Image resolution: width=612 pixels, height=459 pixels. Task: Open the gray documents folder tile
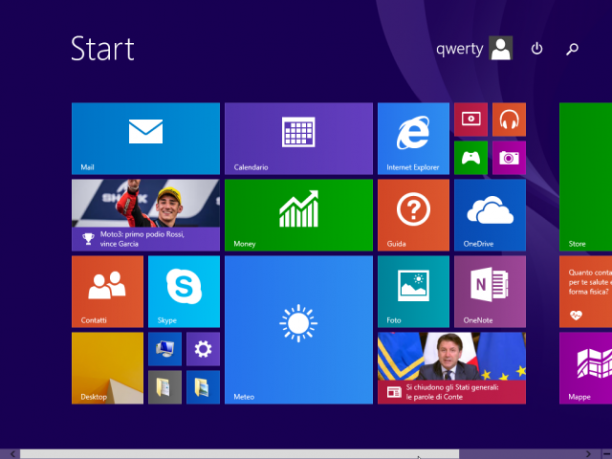tap(165, 387)
